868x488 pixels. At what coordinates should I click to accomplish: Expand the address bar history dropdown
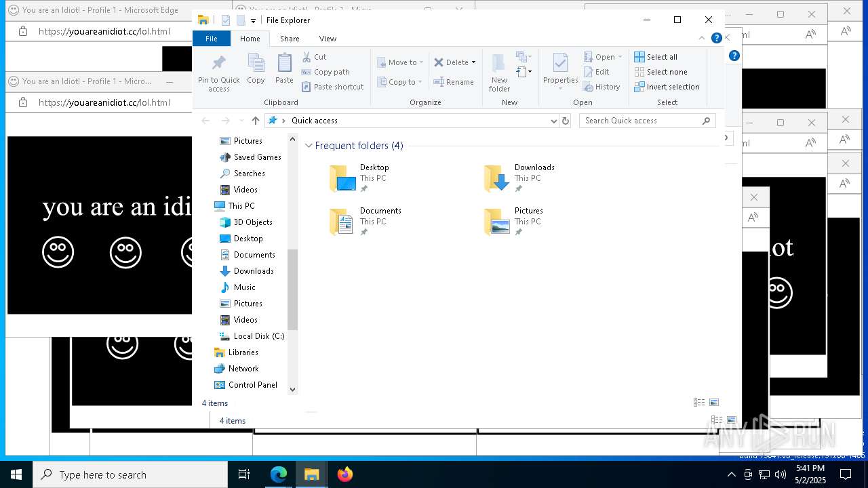[x=554, y=121]
